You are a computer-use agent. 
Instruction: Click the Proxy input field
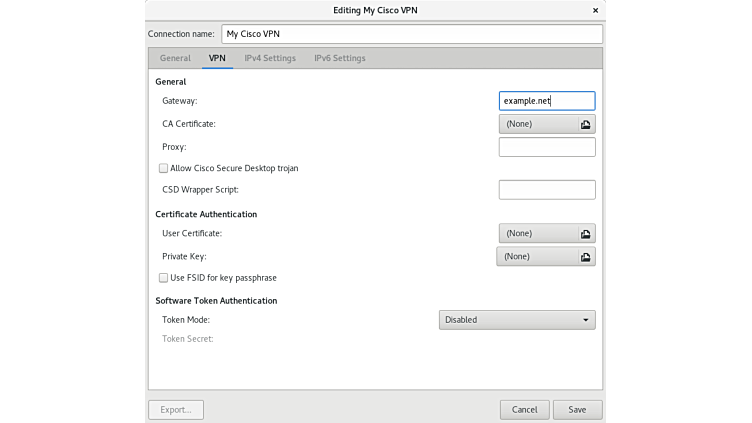coord(546,147)
